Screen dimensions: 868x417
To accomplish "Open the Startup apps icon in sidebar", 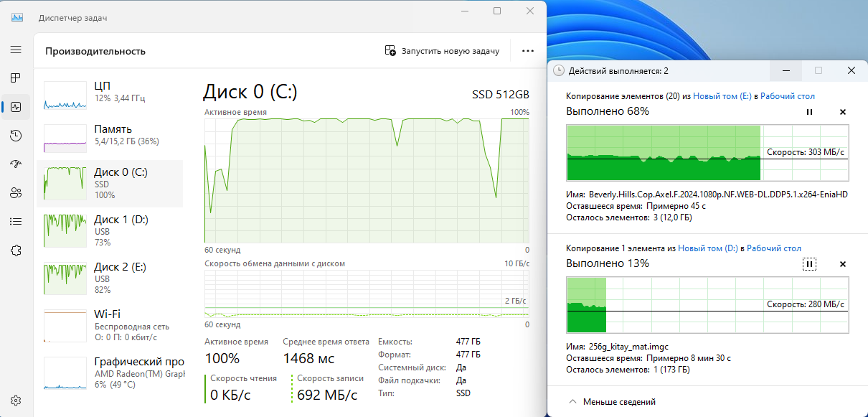I will (16, 164).
